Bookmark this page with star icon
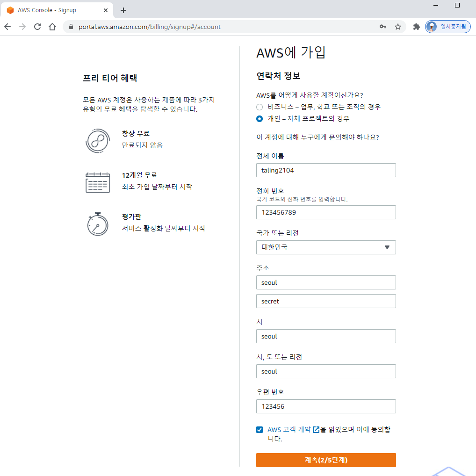Viewport: 476px width, 476px height. pos(397,27)
